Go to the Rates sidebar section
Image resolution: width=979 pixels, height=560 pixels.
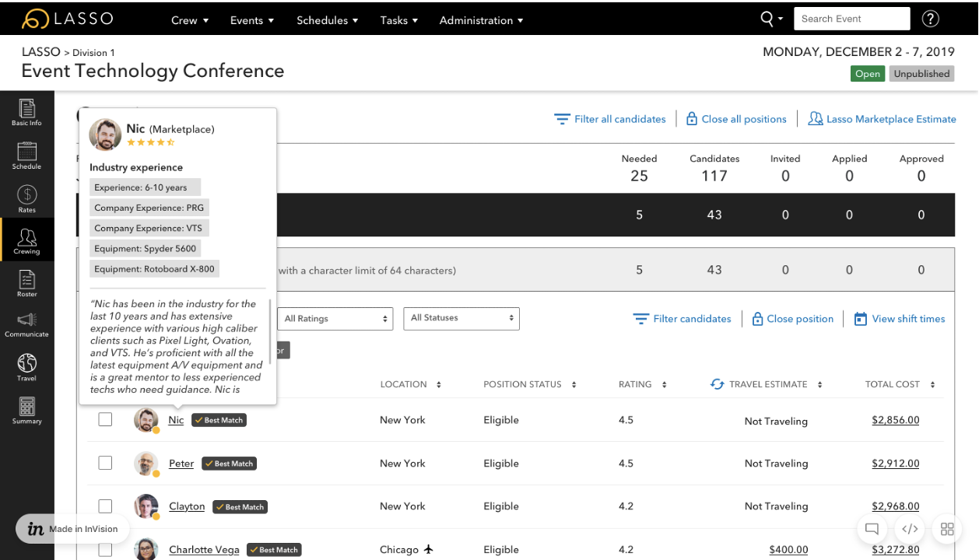point(26,199)
